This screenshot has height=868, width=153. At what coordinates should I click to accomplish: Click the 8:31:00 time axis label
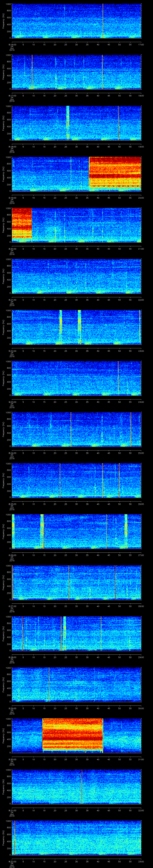12,810
